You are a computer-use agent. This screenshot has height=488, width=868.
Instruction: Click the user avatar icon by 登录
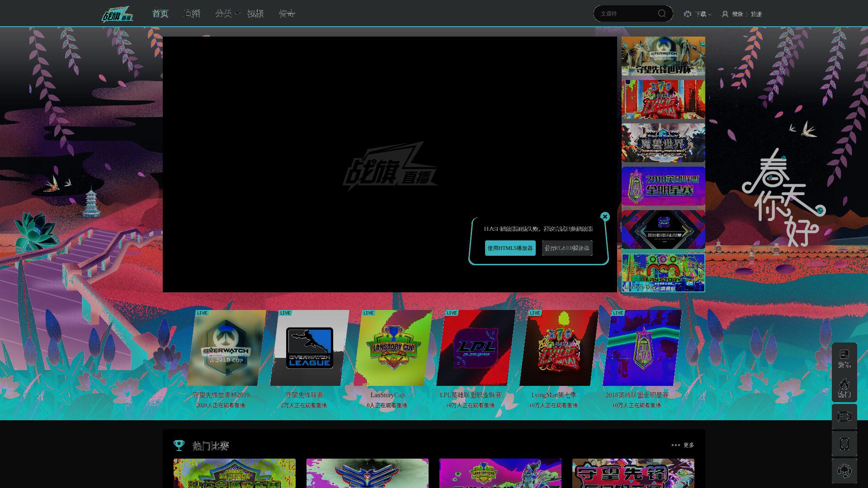[x=725, y=14]
